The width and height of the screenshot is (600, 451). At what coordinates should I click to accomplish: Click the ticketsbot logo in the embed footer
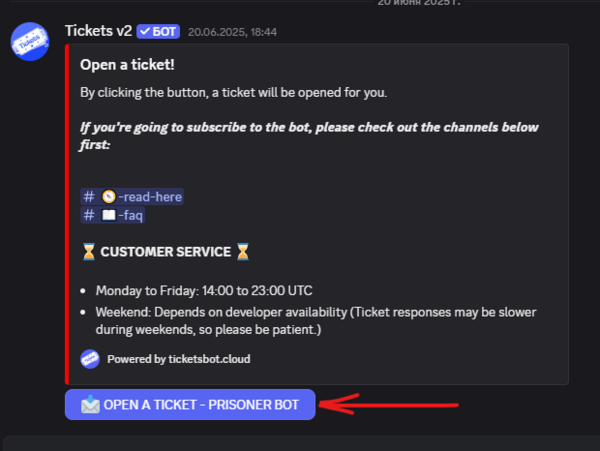pos(90,359)
